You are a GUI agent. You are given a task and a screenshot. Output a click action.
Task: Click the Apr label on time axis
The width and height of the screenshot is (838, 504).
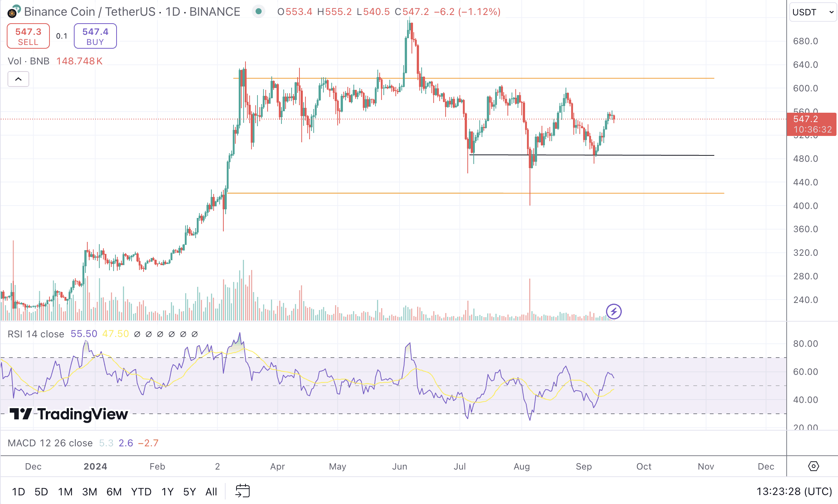(277, 467)
